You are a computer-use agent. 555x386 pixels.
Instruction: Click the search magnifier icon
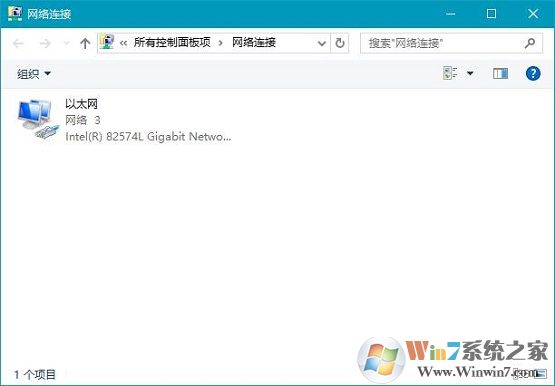530,43
